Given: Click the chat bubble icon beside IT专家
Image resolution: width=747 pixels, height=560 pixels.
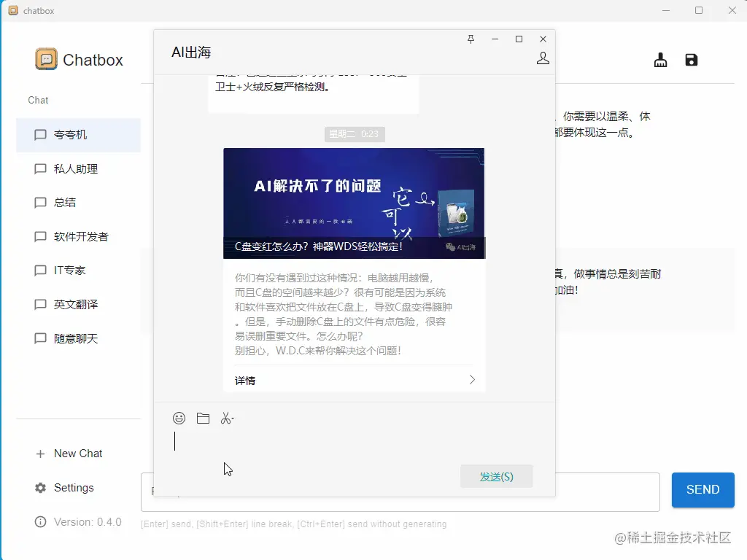Looking at the screenshot, I should pyautogui.click(x=41, y=271).
